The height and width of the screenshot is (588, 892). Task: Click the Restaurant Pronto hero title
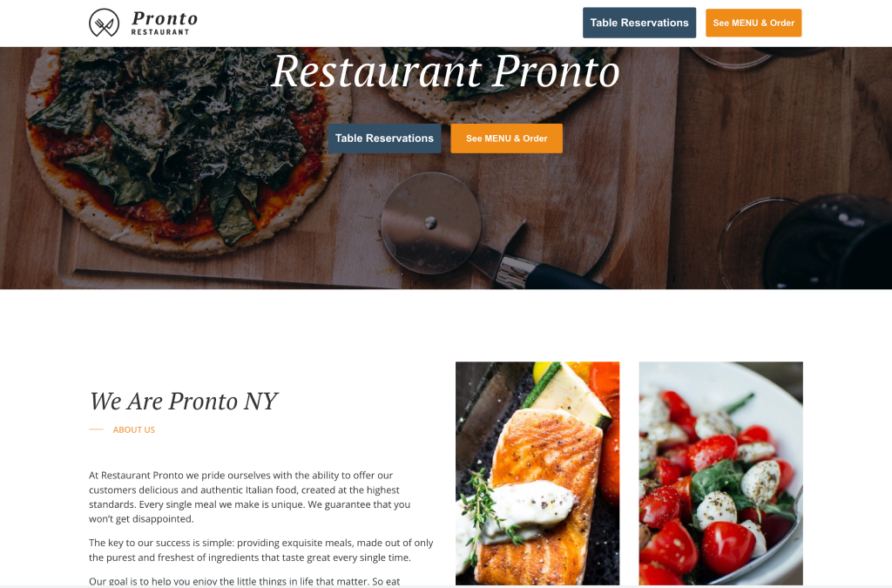(445, 71)
